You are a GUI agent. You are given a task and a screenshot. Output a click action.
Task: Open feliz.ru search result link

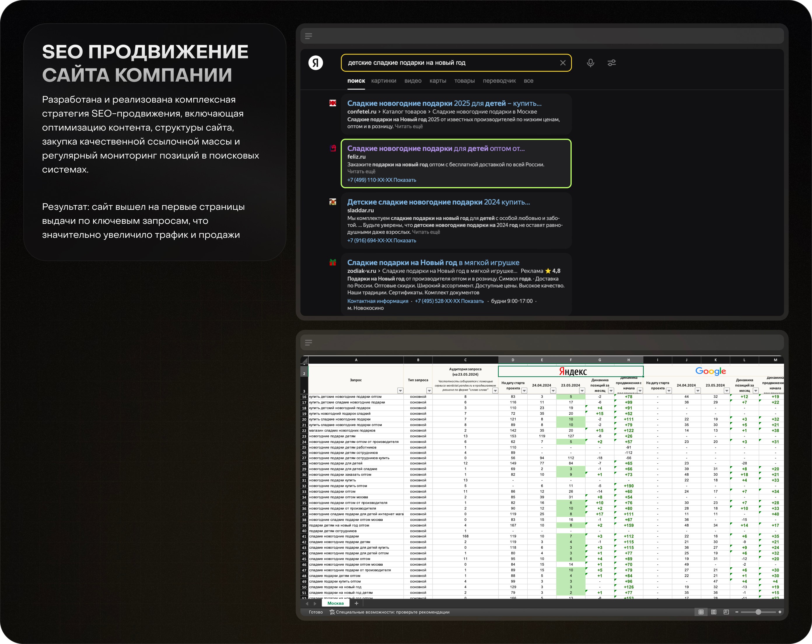click(x=436, y=149)
